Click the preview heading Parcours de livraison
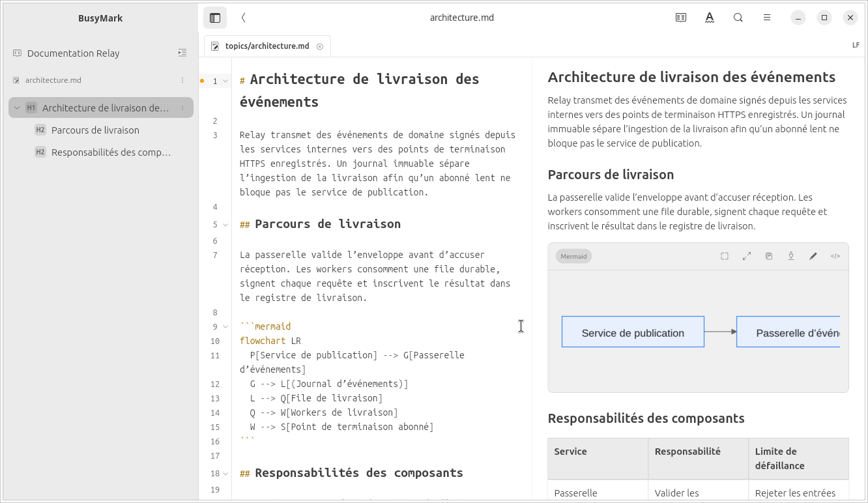Viewport: 868px width, 503px height. [x=611, y=175]
